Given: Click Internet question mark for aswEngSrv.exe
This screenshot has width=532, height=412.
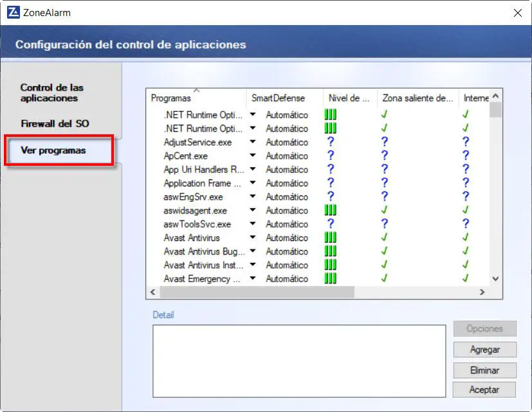Looking at the screenshot, I should pyautogui.click(x=466, y=196).
